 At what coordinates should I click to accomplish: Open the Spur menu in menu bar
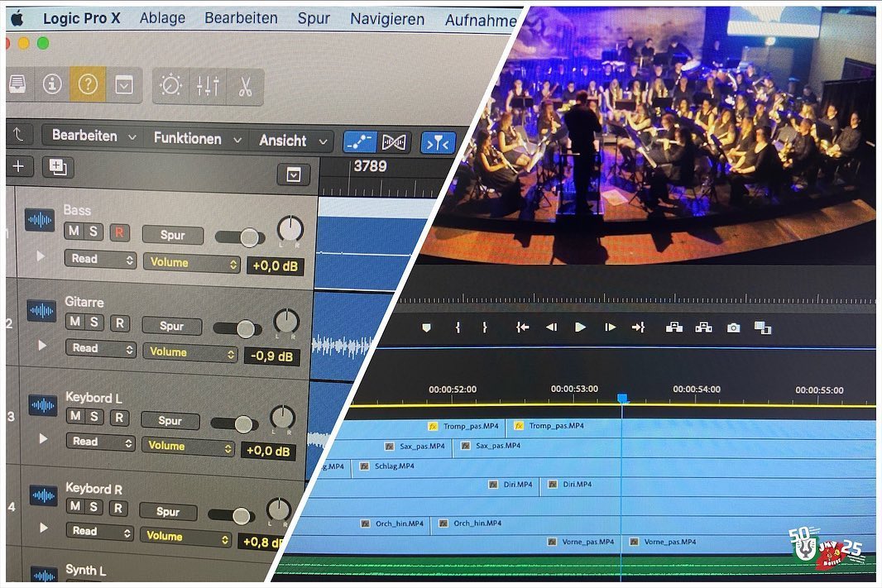314,18
